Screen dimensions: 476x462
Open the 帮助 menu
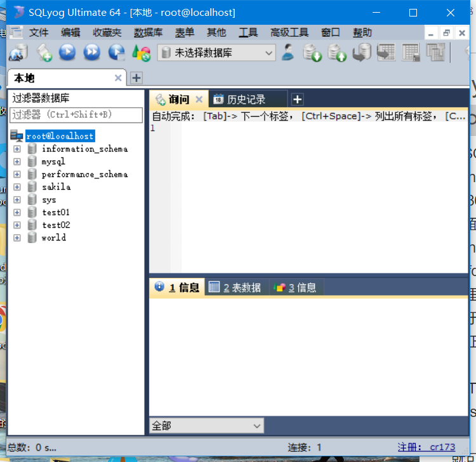pos(362,32)
